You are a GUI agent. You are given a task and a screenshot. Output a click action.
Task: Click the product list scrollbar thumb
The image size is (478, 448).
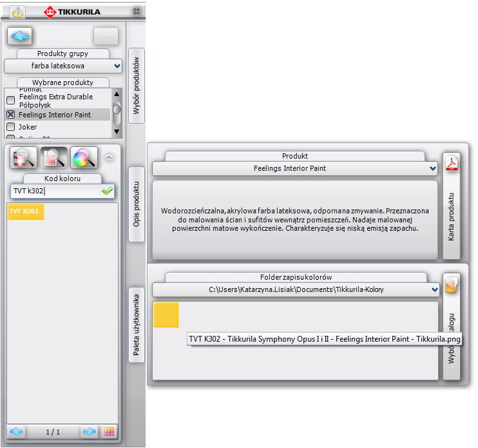pyautogui.click(x=117, y=109)
